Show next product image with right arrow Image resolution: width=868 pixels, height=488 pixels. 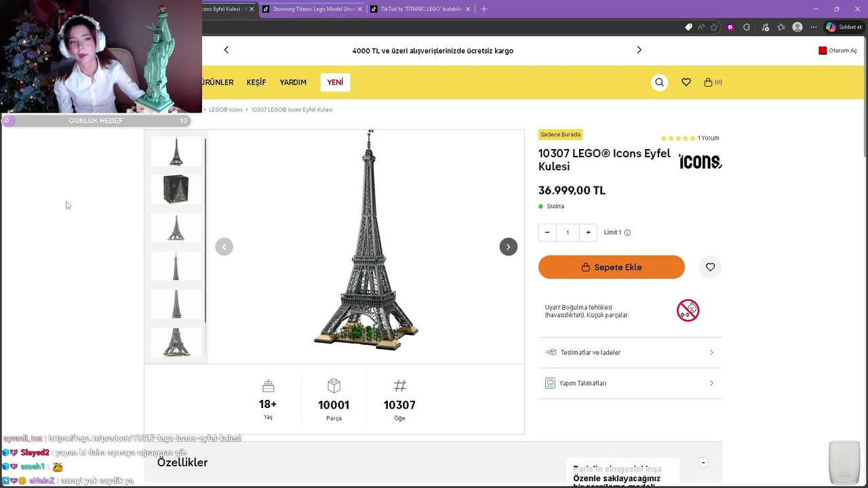point(508,247)
